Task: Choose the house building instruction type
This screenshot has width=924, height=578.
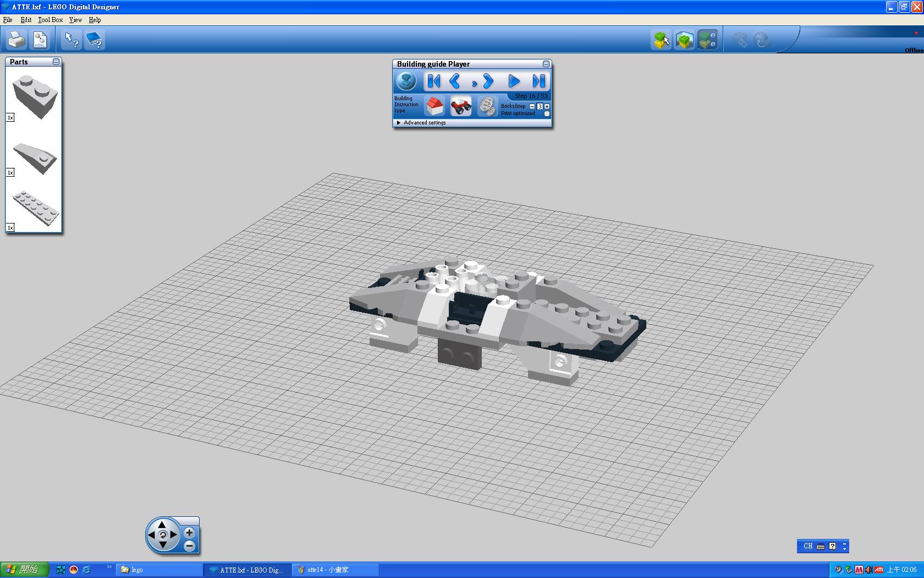Action: [x=435, y=106]
